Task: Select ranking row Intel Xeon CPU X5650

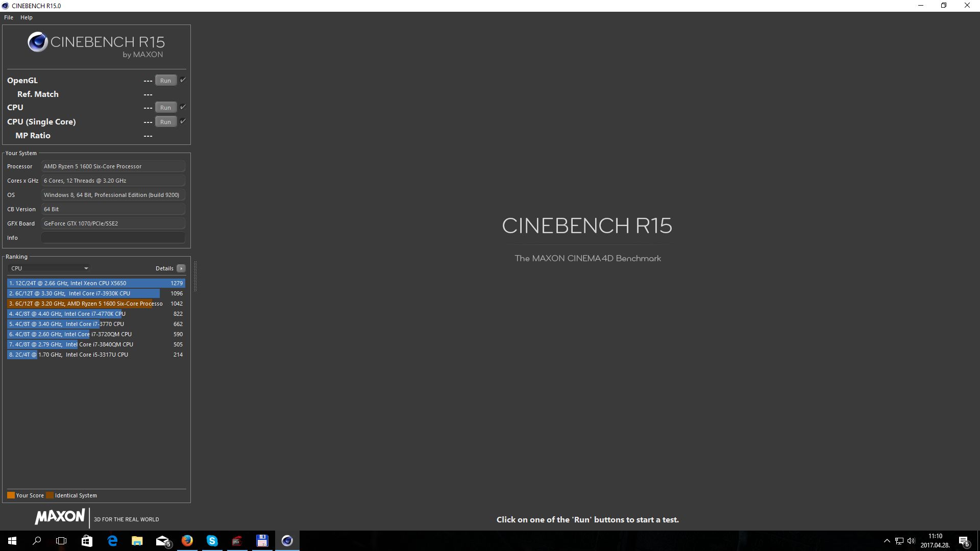Action: (96, 283)
